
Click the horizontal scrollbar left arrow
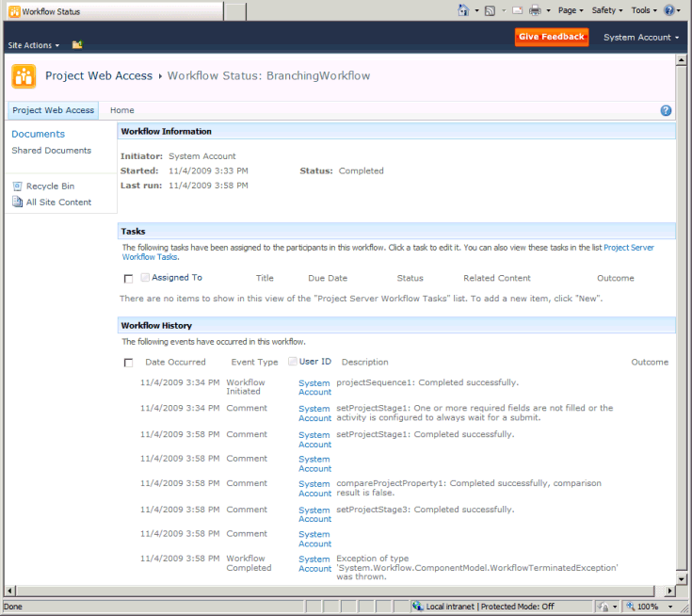click(9, 591)
